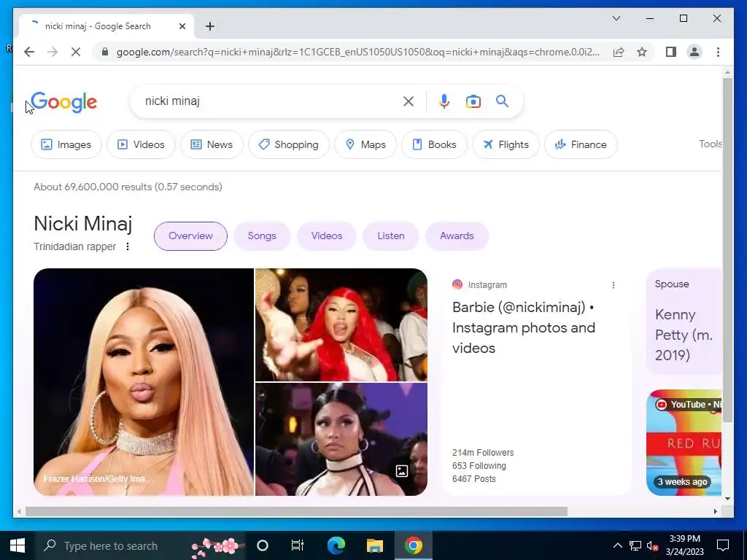
Task: Open Barbie (@nickiminaj) Instagram link
Action: [524, 327]
